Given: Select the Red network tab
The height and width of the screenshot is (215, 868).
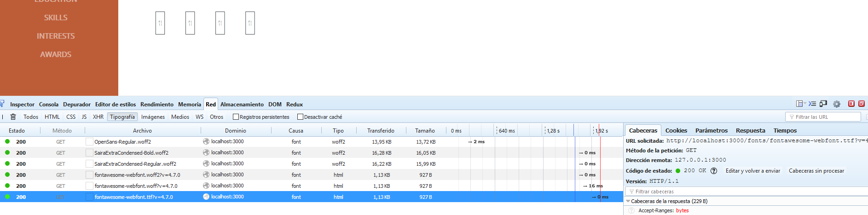Looking at the screenshot, I should click(x=211, y=105).
